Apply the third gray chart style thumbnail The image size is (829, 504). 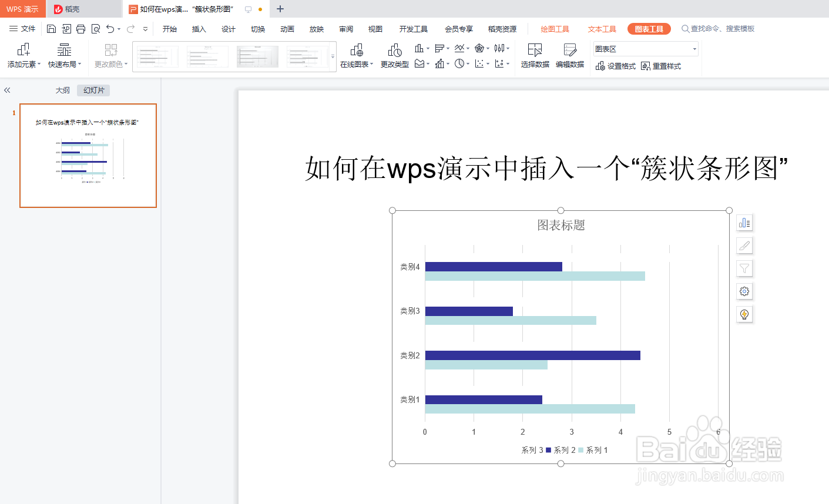pyautogui.click(x=257, y=56)
